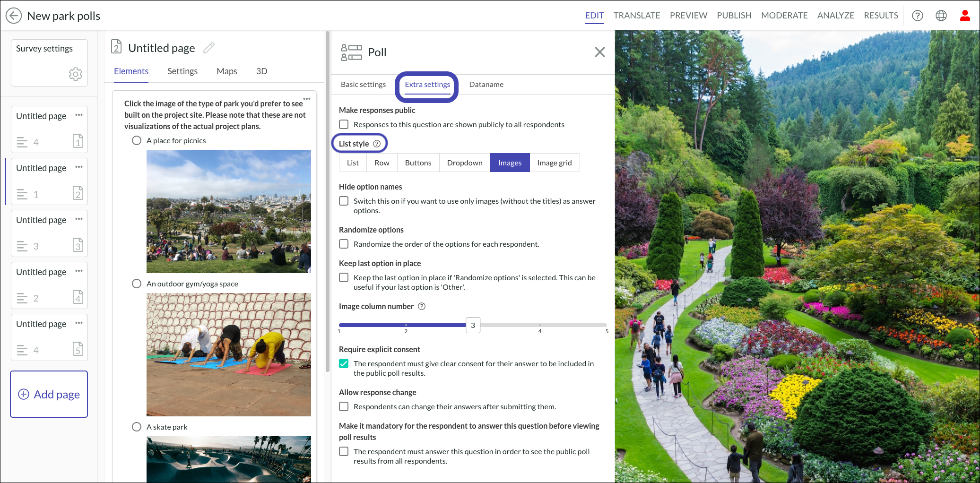Click page number 3 icon in sidebar
Screen dimensions: 980x483
pos(78,245)
